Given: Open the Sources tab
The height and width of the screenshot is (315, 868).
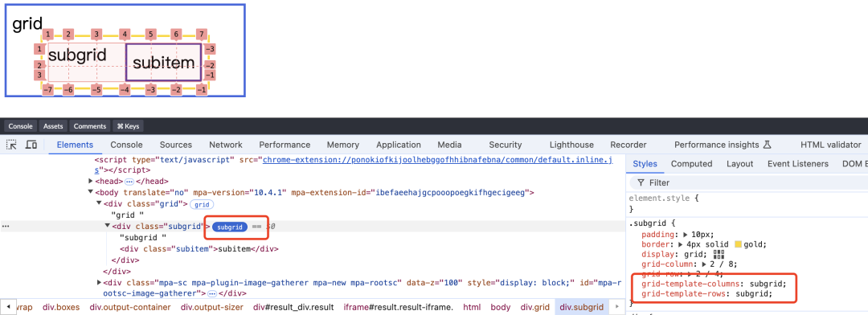Looking at the screenshot, I should (x=176, y=145).
